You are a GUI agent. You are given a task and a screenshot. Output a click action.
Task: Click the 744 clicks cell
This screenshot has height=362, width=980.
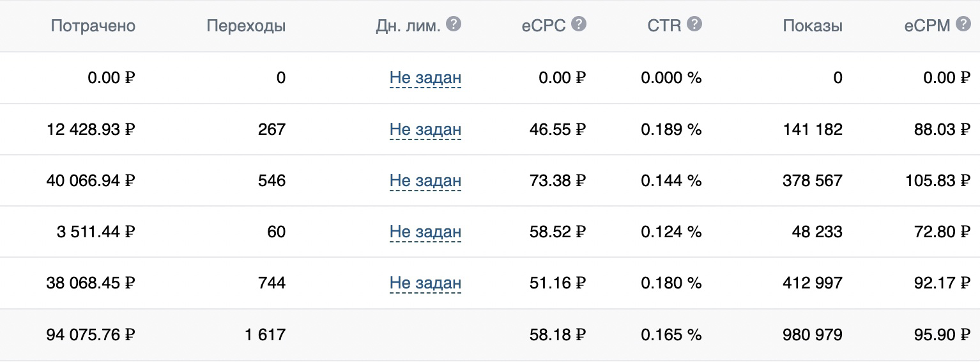tap(272, 283)
